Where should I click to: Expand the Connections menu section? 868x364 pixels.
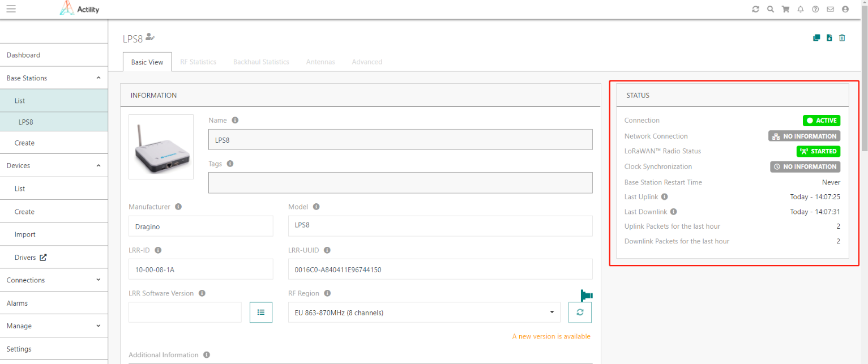point(99,280)
